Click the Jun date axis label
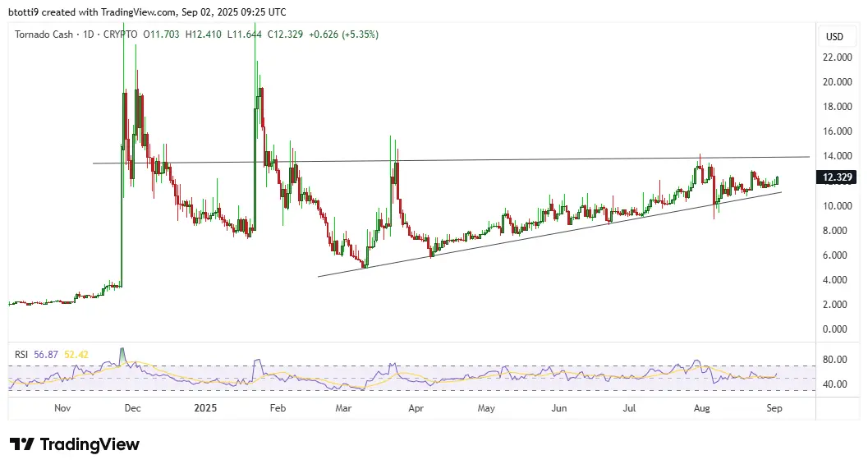 559,408
